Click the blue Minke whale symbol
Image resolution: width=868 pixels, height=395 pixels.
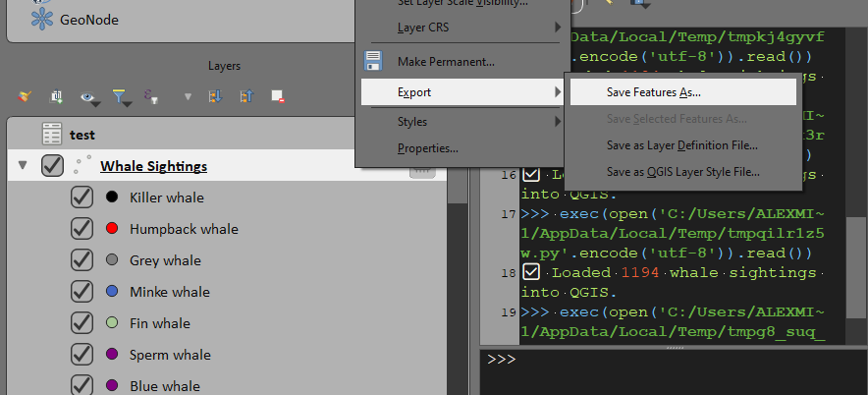pos(112,291)
